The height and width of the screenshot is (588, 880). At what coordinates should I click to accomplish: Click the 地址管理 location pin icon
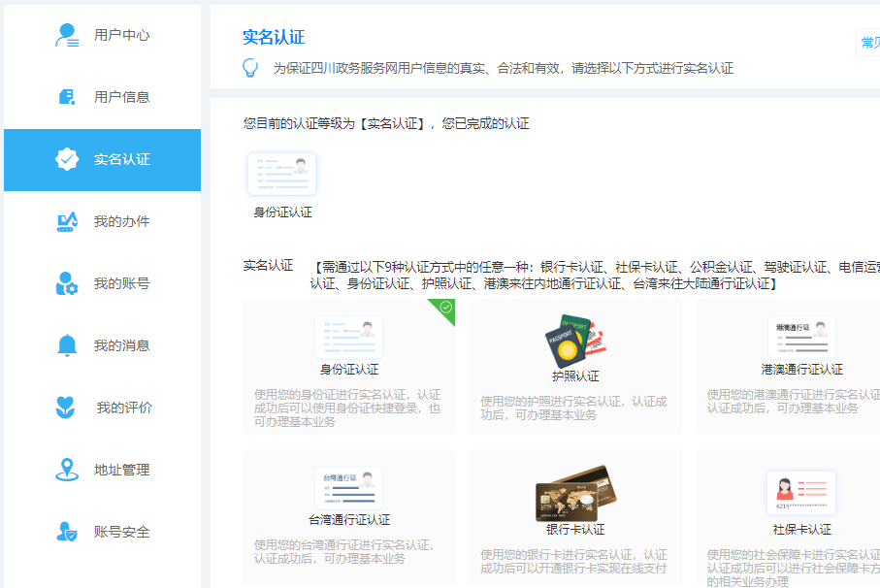(x=66, y=470)
